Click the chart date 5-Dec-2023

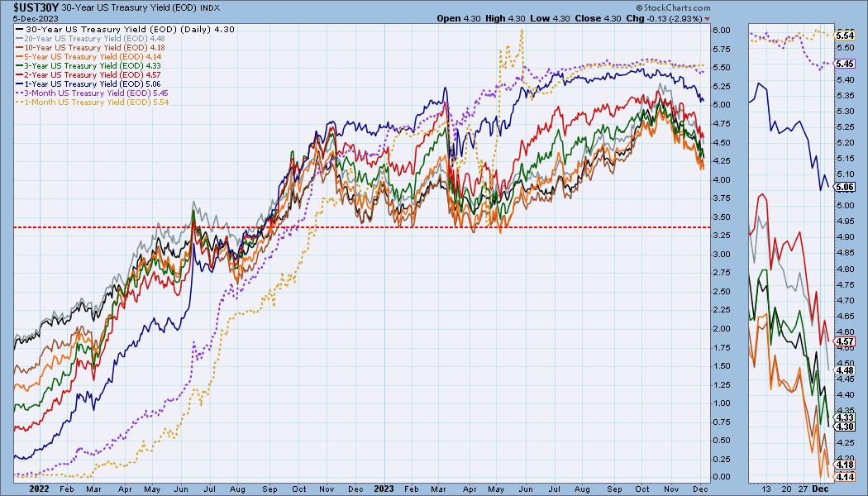point(36,18)
